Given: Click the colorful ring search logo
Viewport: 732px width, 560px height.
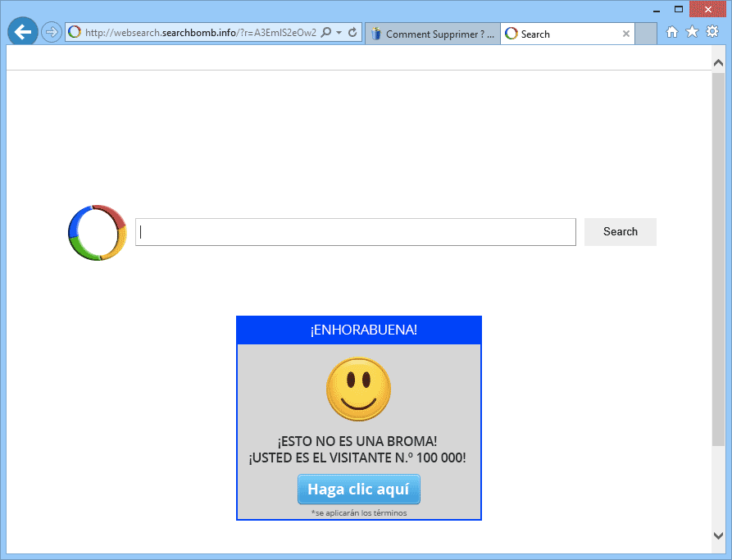Looking at the screenshot, I should click(x=97, y=232).
